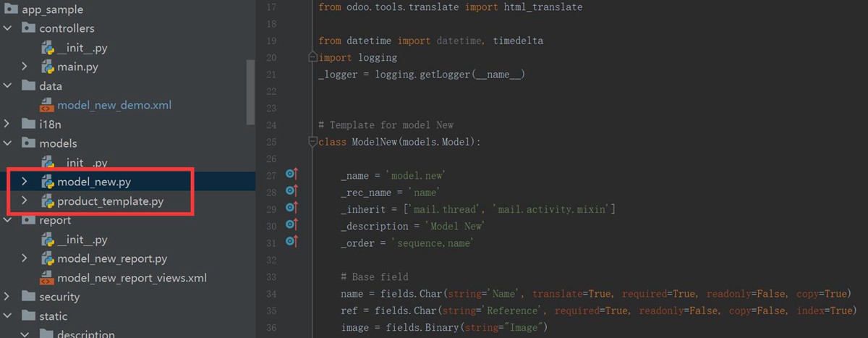Select the data folder
This screenshot has width=868, height=338.
tap(50, 86)
